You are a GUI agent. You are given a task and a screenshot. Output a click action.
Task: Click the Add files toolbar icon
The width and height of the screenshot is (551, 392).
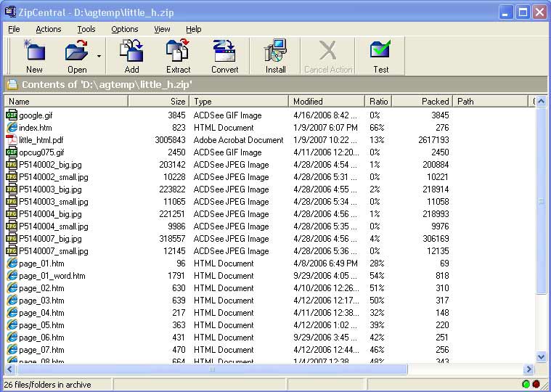click(x=131, y=52)
